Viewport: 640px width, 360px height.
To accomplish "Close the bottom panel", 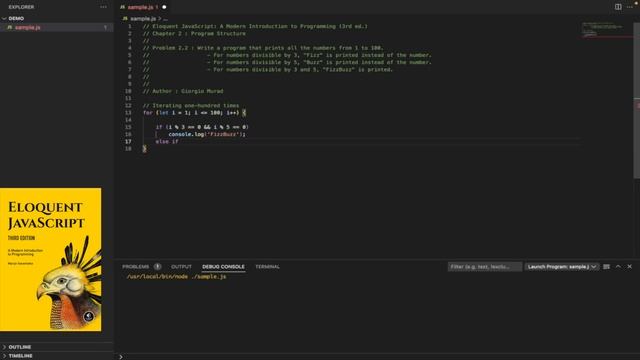I will tap(629, 267).
